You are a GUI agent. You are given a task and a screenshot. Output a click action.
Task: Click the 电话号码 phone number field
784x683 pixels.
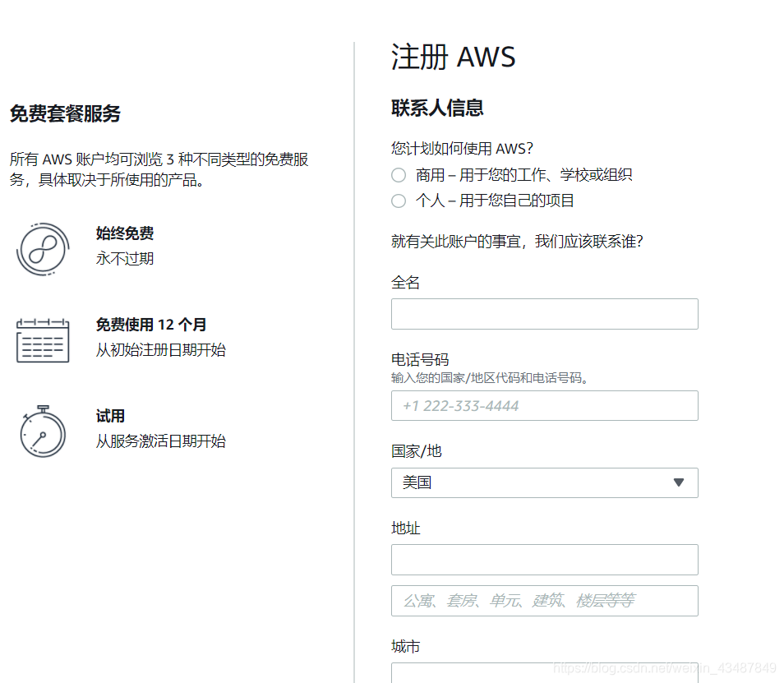545,405
